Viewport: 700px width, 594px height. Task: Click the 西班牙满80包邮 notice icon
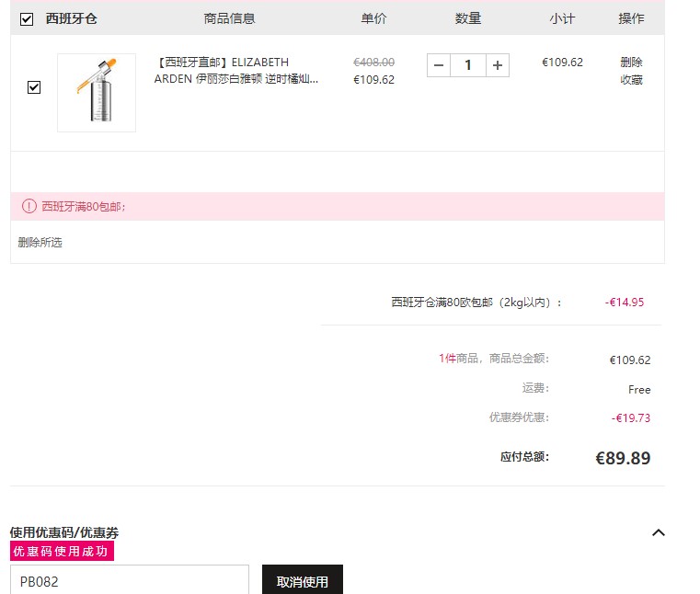[x=29, y=206]
